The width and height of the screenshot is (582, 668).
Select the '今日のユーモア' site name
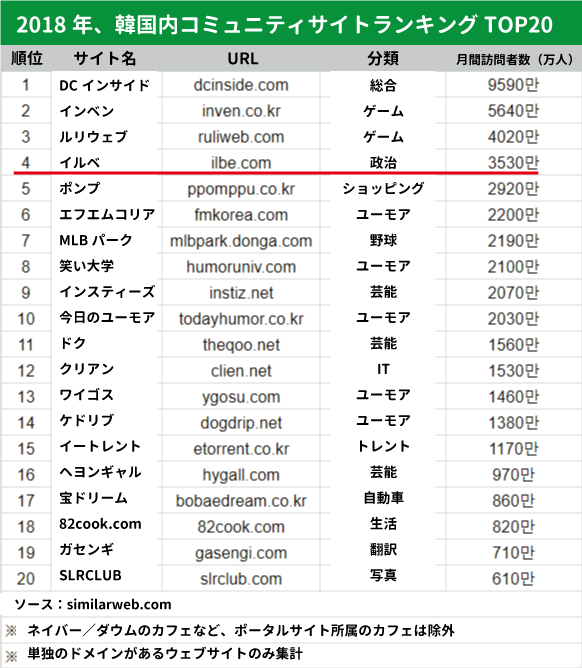click(x=107, y=317)
